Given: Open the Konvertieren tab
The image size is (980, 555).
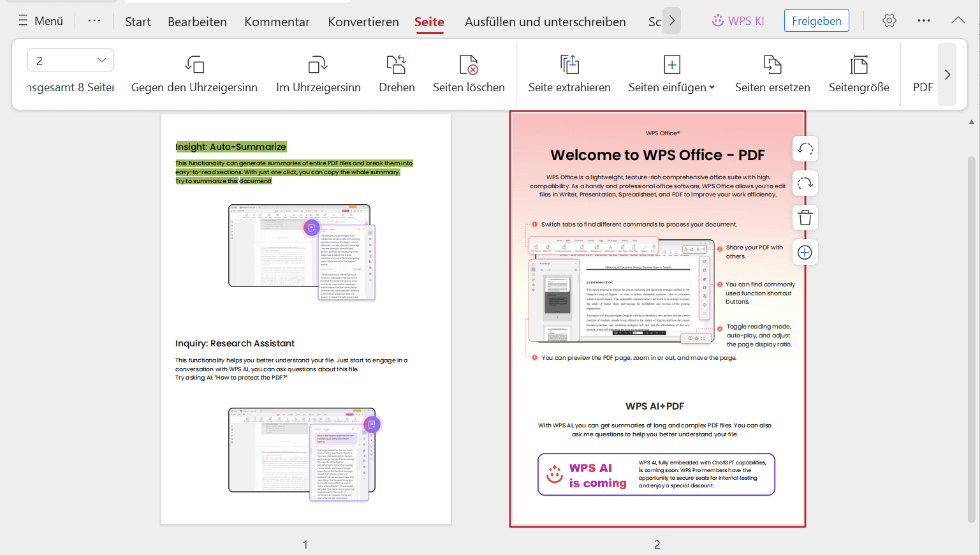Looking at the screenshot, I should (363, 21).
